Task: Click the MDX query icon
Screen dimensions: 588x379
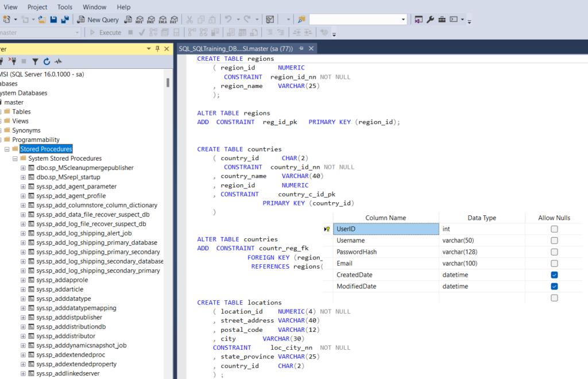Action: pos(139,20)
